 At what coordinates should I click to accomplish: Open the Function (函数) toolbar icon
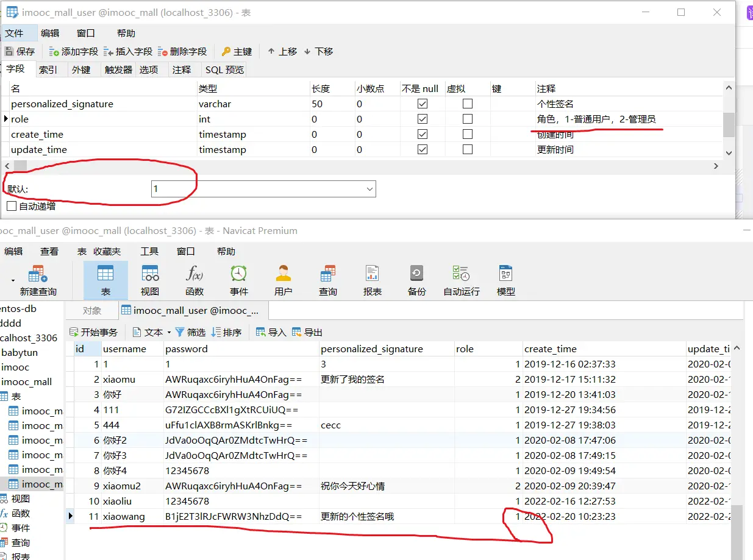[194, 280]
